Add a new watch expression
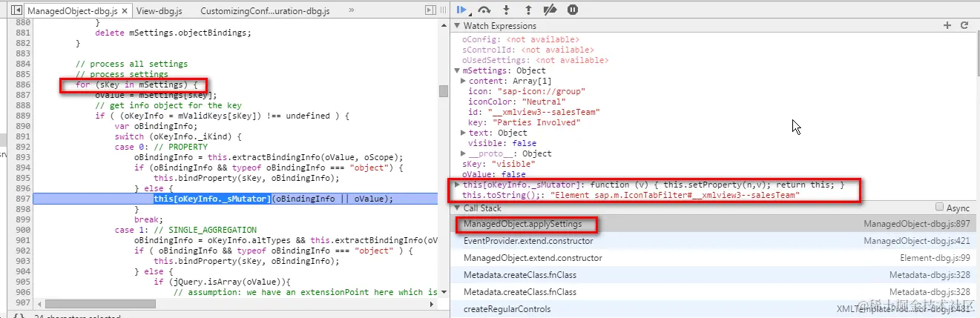Viewport: 980px width, 318px height. 947,25
